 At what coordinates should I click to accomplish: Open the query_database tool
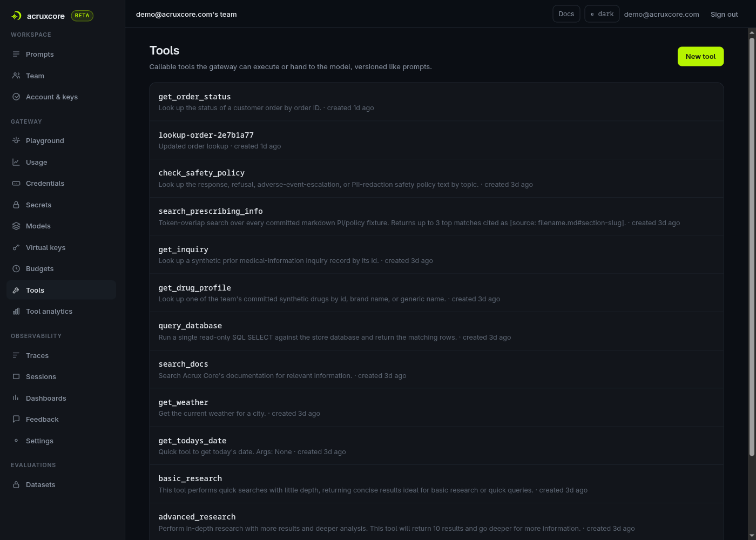click(x=436, y=331)
